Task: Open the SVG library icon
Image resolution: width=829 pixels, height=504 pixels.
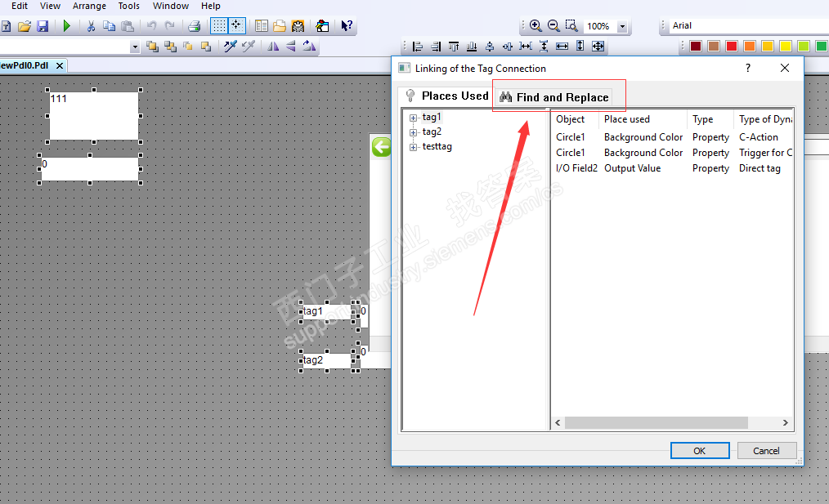Action: [298, 26]
